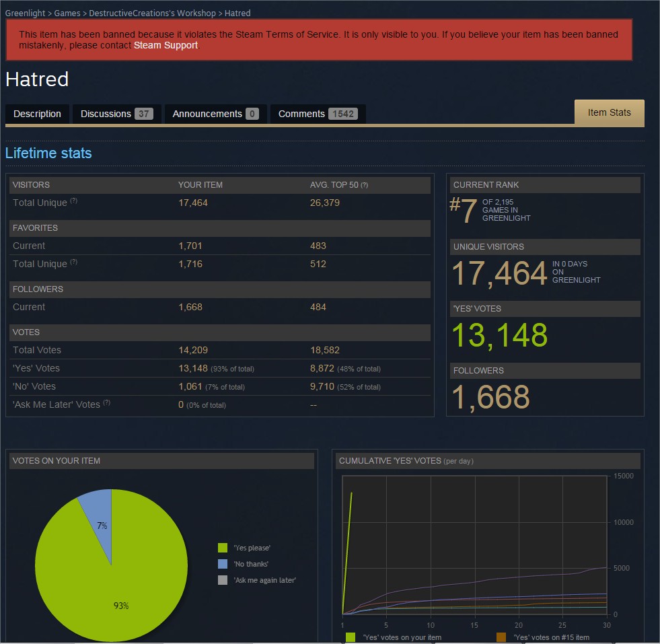
Task: Contact Steam Support via the link
Action: pos(166,45)
